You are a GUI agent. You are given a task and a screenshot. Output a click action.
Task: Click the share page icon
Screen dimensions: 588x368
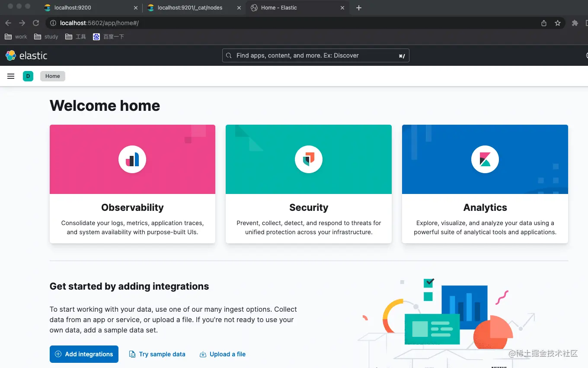(544, 23)
